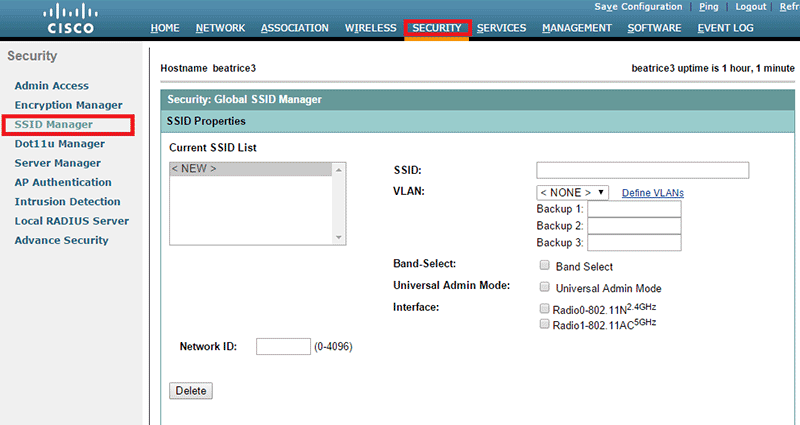
Task: Open the VLAN dropdown
Action: (x=572, y=192)
